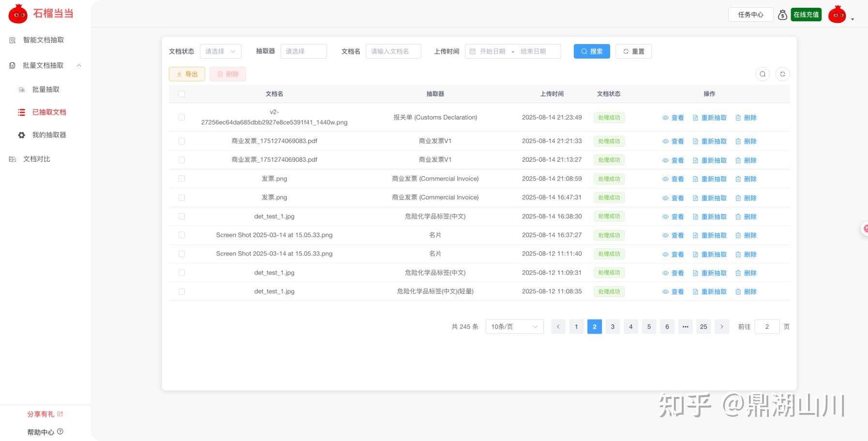View the 危险化学品标签(中文)(轻量) row
The image size is (868, 441).
point(673,291)
